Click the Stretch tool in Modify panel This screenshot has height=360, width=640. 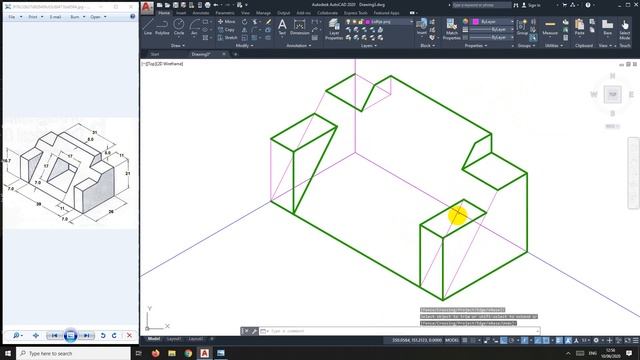pyautogui.click(x=227, y=38)
